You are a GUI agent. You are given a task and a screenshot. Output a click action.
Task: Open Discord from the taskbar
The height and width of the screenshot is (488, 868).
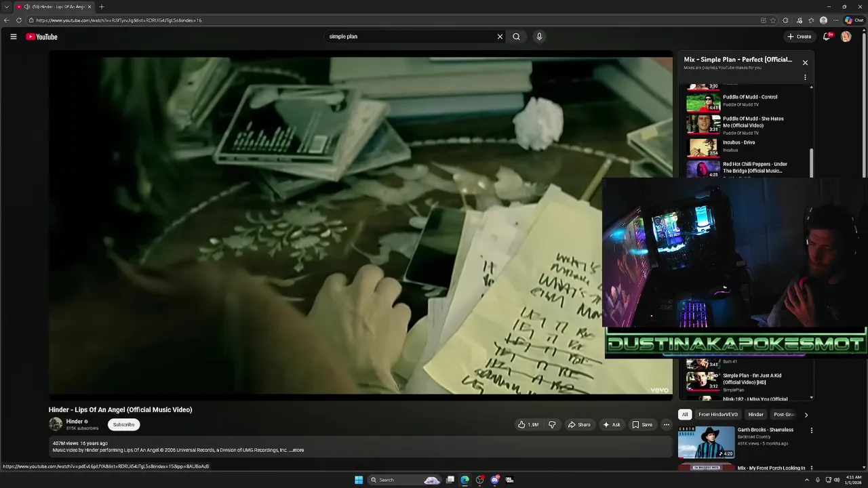click(x=494, y=480)
